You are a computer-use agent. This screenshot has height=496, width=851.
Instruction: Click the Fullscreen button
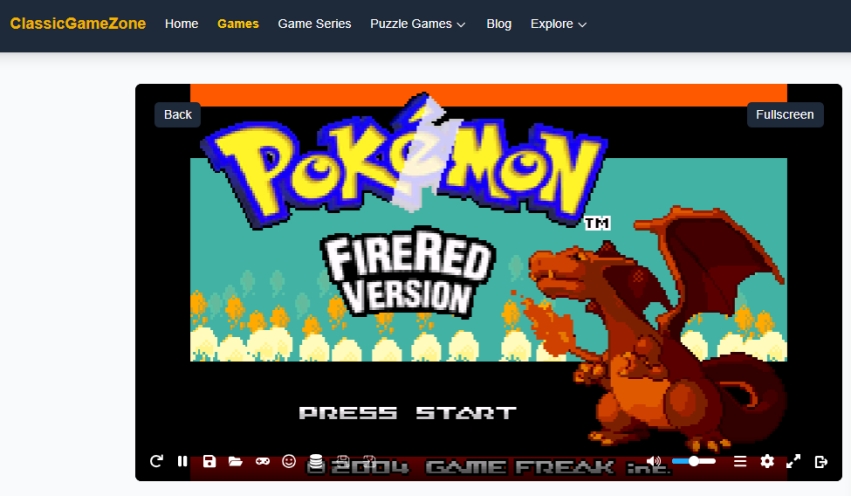[785, 115]
